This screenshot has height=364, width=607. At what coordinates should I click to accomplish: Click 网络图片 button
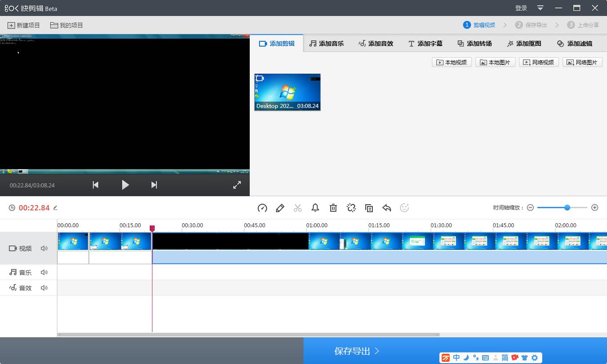point(583,62)
